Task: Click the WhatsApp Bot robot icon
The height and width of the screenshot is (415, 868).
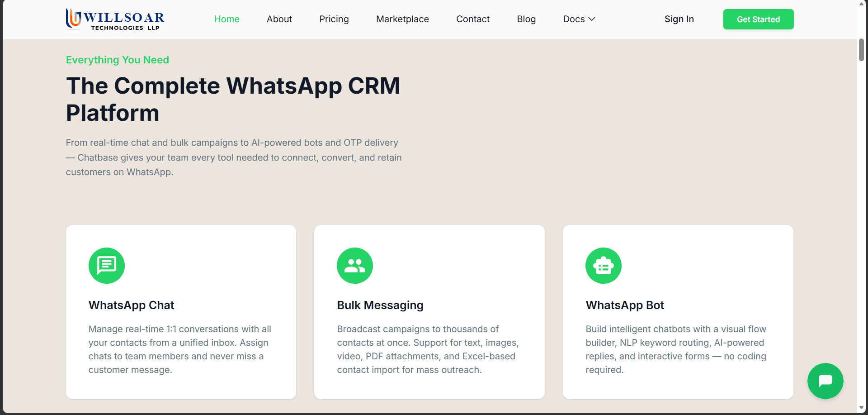Action: click(x=604, y=266)
